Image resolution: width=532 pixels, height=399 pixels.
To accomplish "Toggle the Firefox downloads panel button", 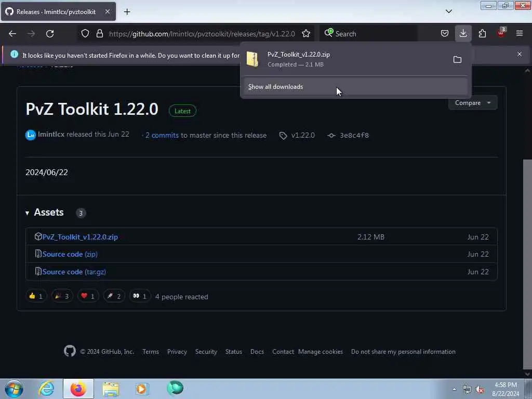I will [463, 34].
